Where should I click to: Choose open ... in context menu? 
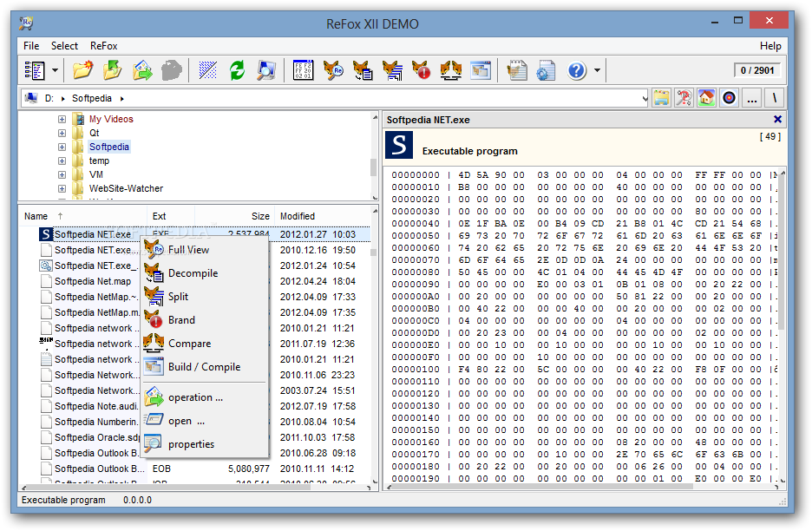205,421
